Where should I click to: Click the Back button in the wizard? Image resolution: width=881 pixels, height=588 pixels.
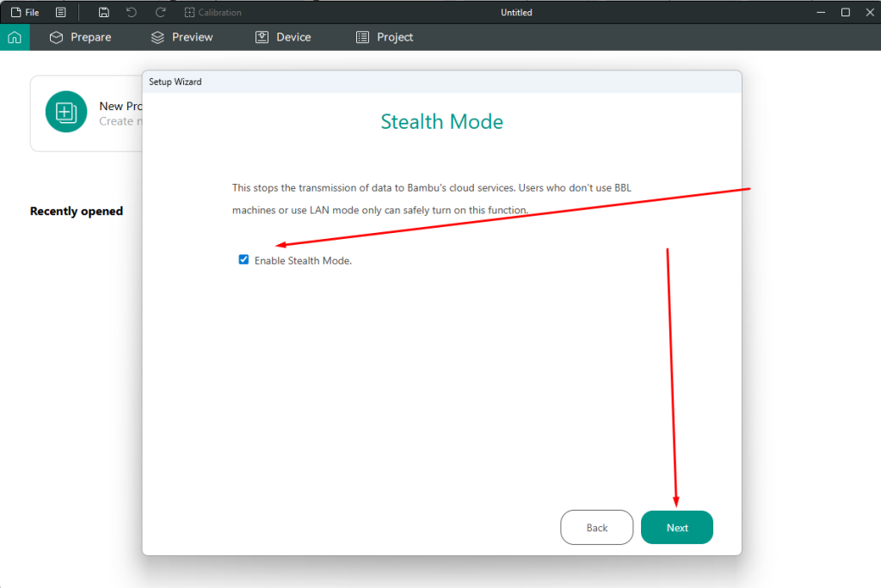(x=596, y=527)
